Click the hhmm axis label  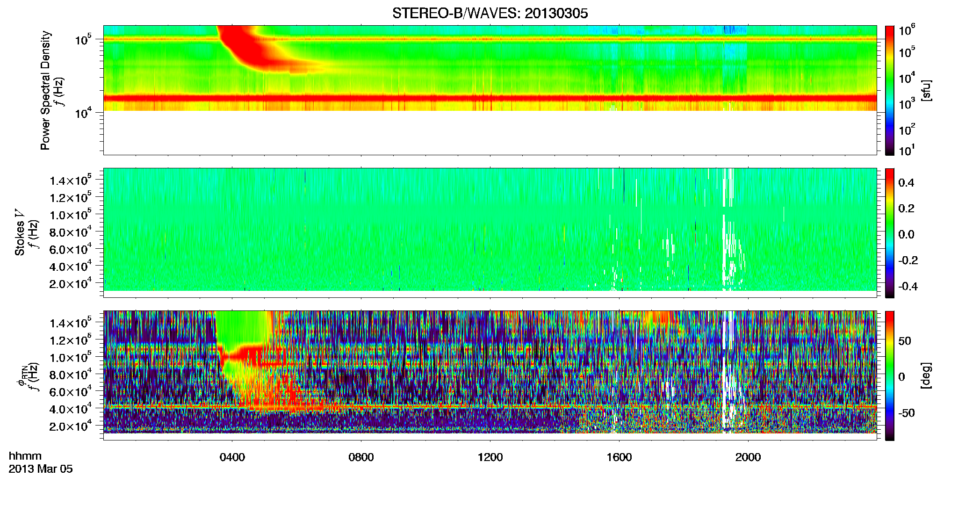point(25,456)
